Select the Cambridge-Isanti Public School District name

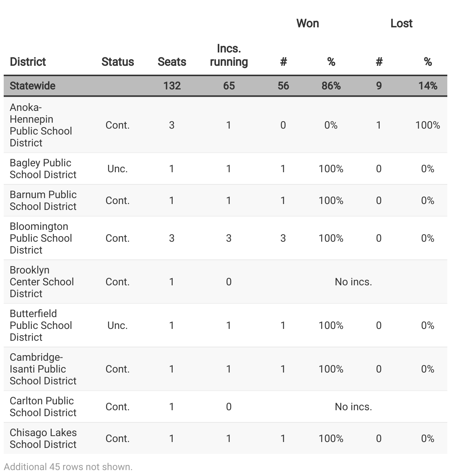click(x=43, y=369)
